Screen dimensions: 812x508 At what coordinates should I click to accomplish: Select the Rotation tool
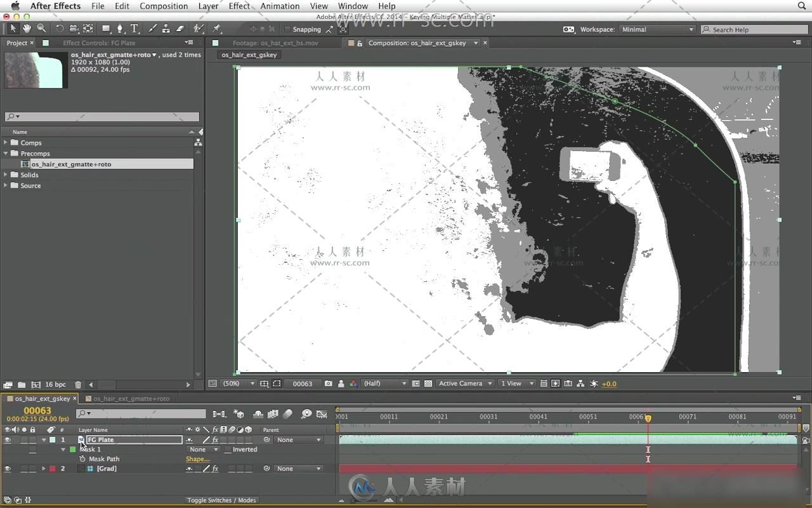pos(60,29)
